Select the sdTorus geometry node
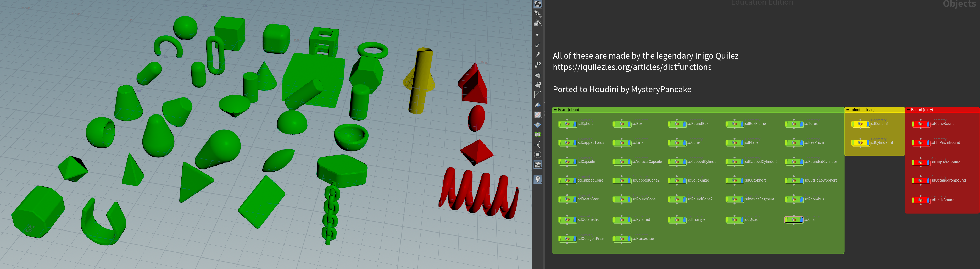The height and width of the screenshot is (269, 980). (794, 124)
